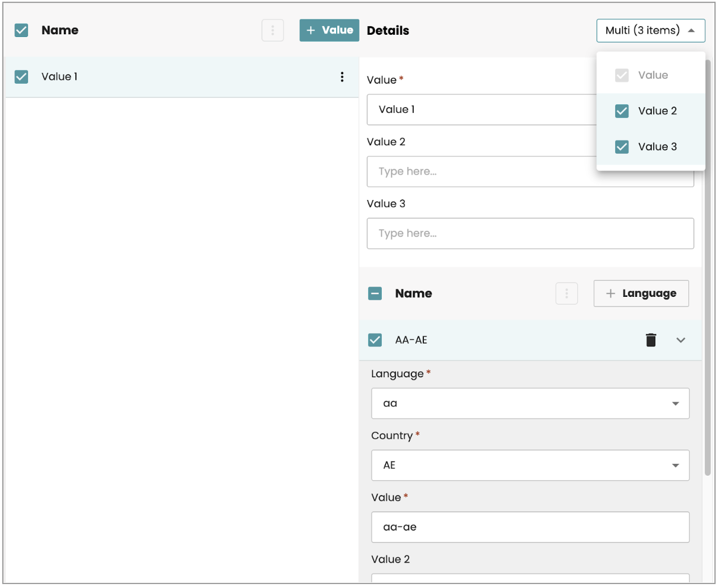Uncheck the Value 1 row checkbox

click(22, 77)
